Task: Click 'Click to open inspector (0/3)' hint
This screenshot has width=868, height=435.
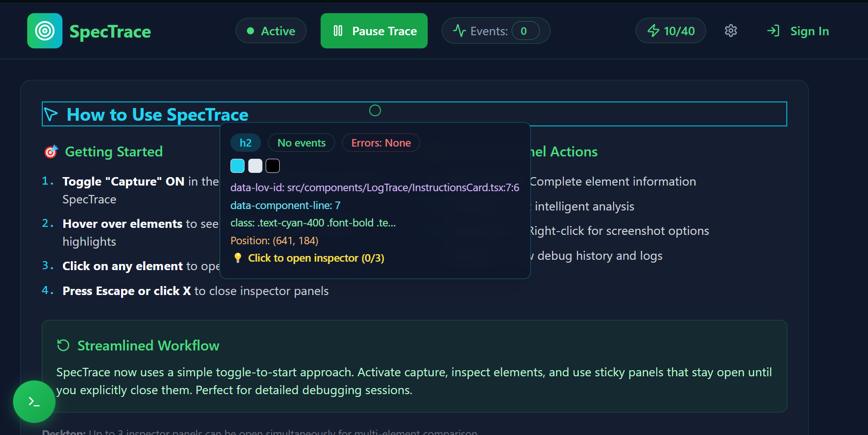Action: [x=316, y=258]
